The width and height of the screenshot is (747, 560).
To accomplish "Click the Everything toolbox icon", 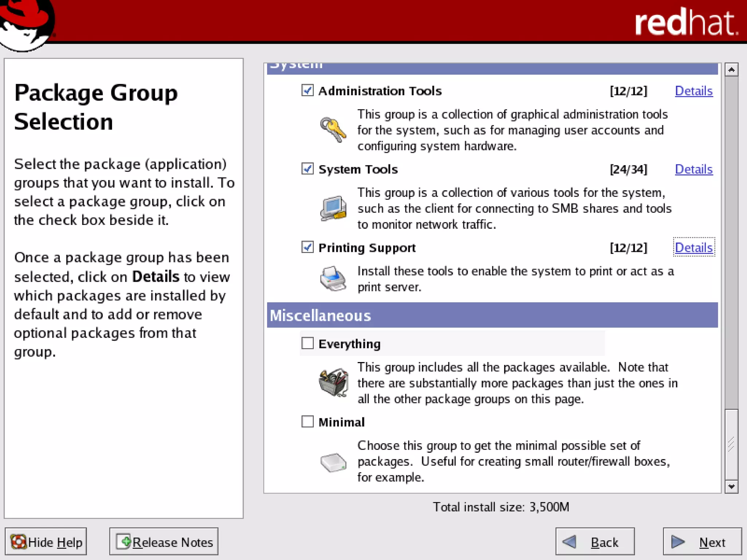I will pyautogui.click(x=333, y=382).
